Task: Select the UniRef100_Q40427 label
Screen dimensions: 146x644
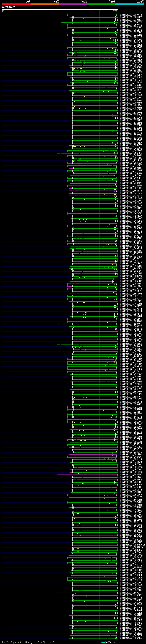Action: [x=131, y=183]
